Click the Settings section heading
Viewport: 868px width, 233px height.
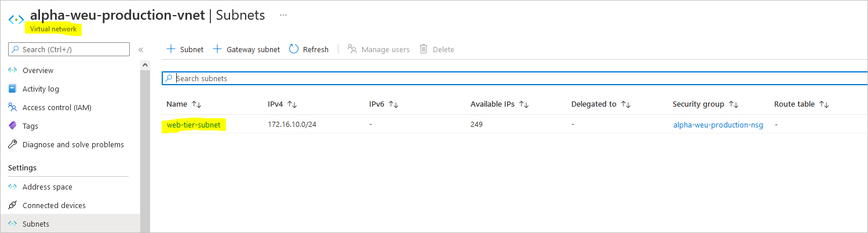pos(22,168)
